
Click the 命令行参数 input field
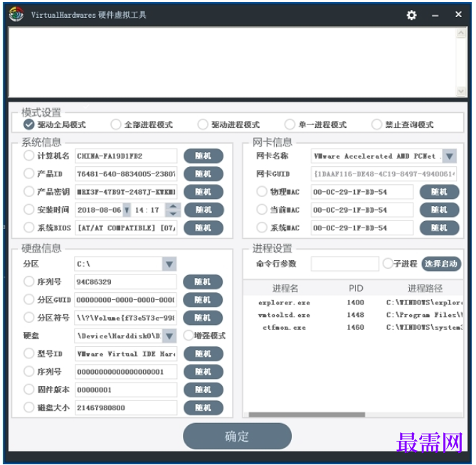click(x=345, y=264)
